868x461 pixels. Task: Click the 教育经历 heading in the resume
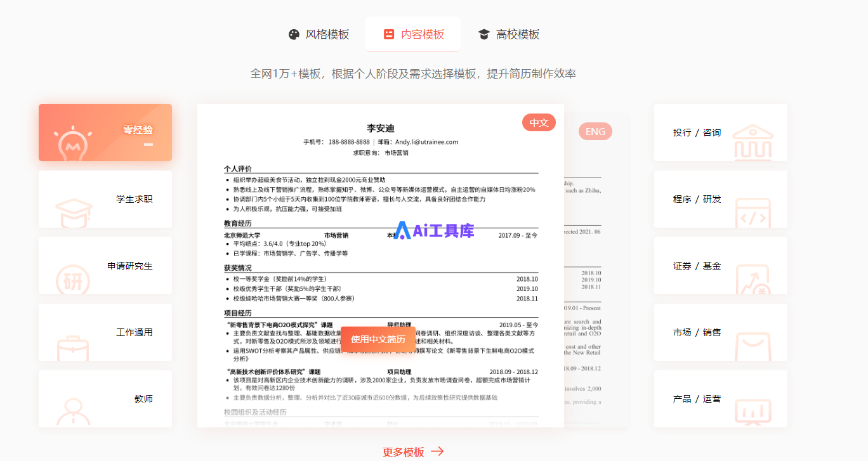click(x=238, y=223)
